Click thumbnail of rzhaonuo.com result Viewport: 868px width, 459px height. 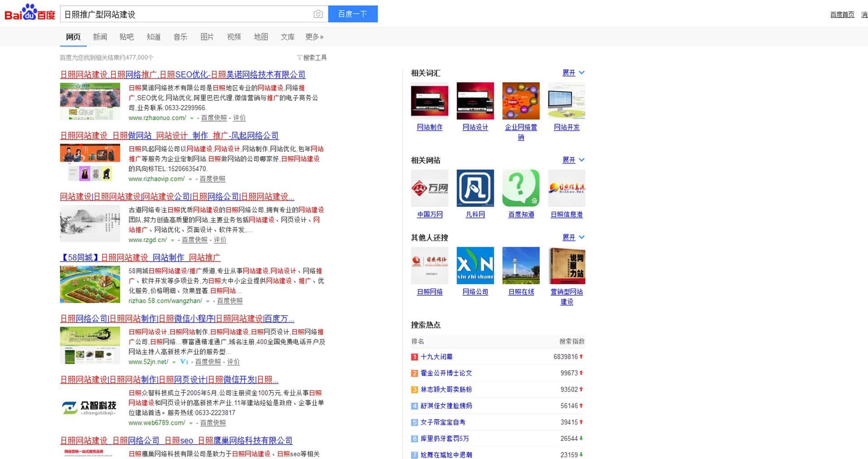[90, 101]
